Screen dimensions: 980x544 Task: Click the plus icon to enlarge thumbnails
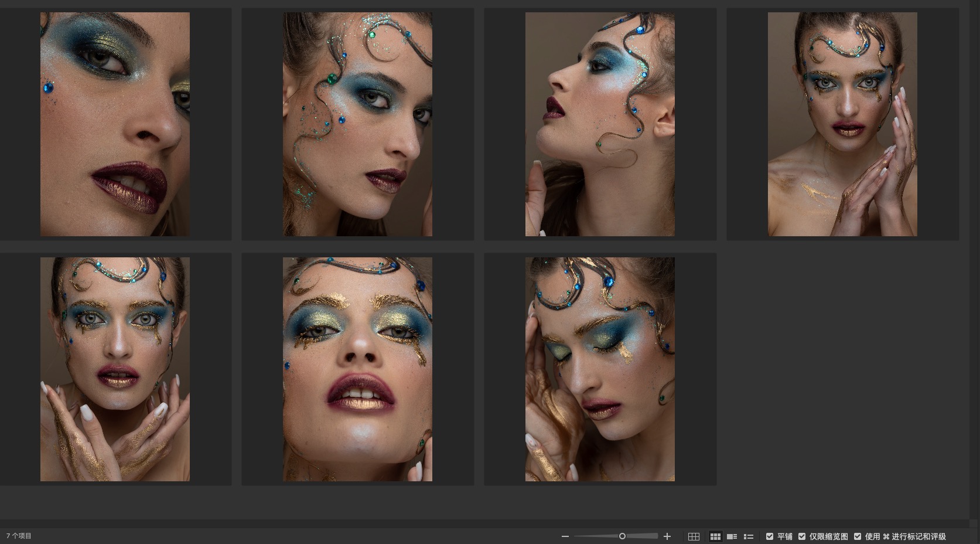coord(667,536)
